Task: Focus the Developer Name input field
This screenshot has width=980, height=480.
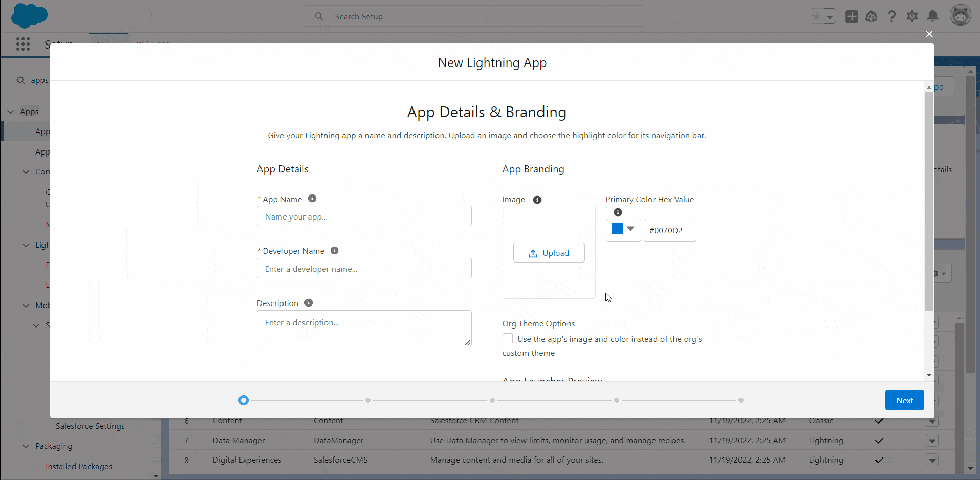Action: (364, 268)
